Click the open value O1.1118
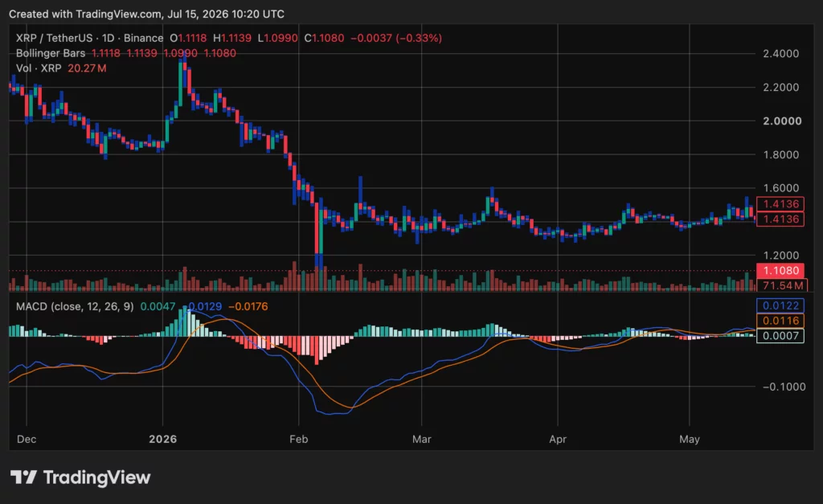The width and height of the screenshot is (823, 504). pos(188,39)
